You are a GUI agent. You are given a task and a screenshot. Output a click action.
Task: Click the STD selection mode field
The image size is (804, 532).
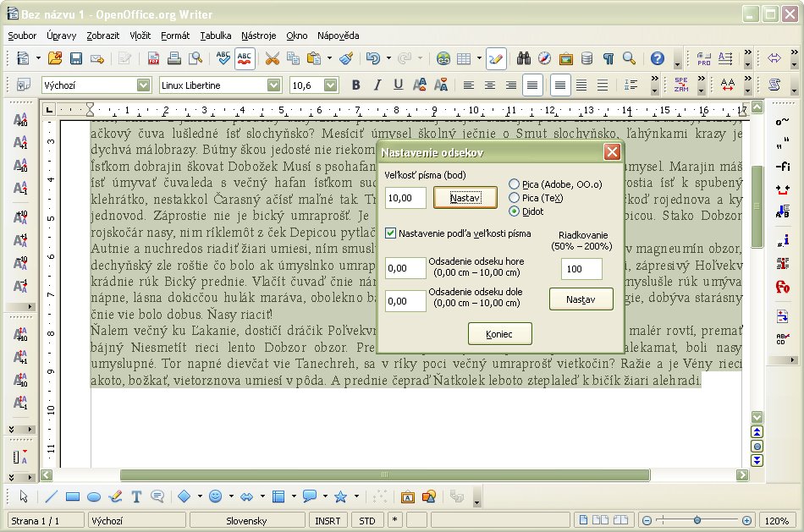click(x=366, y=521)
